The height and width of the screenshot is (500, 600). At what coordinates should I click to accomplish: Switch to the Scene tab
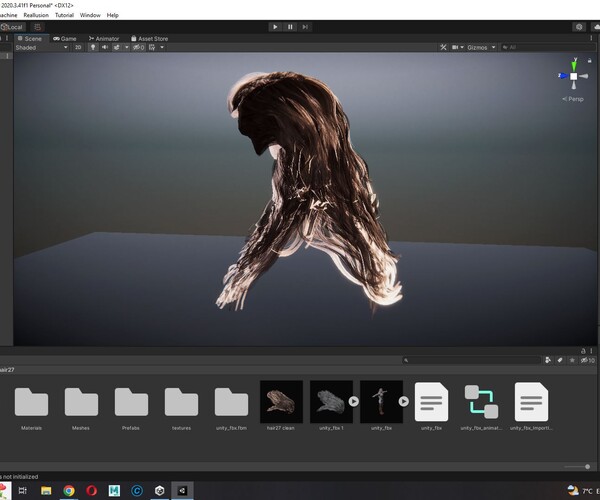[x=30, y=39]
